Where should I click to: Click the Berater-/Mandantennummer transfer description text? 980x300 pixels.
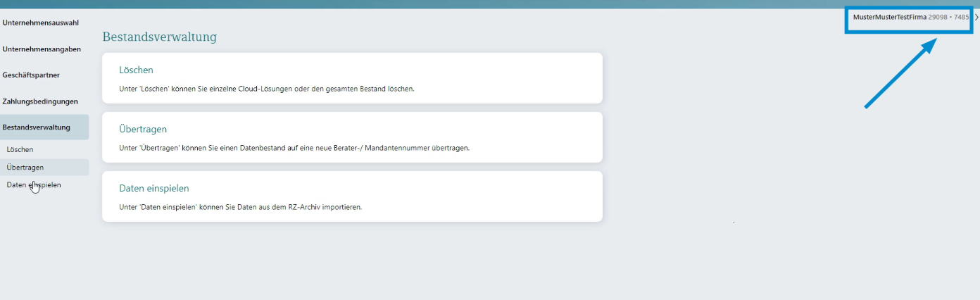(x=294, y=149)
